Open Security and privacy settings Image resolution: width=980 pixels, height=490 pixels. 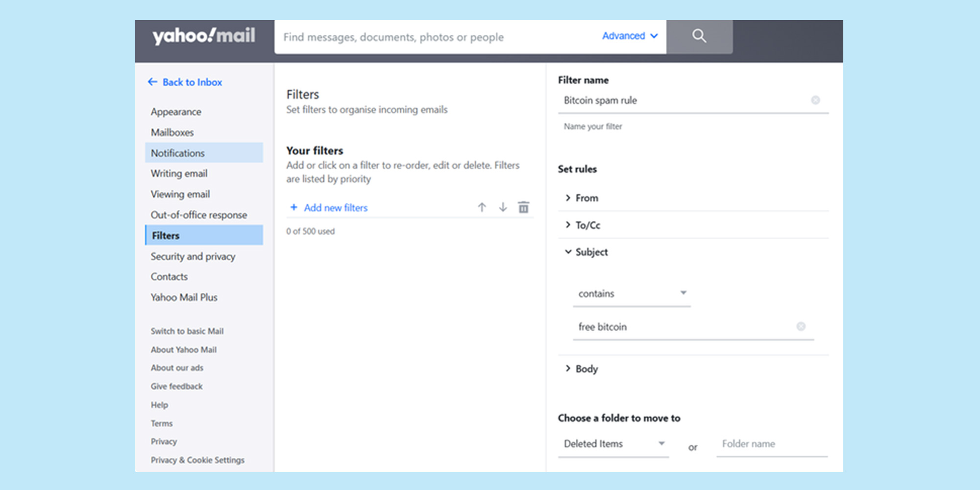tap(193, 256)
